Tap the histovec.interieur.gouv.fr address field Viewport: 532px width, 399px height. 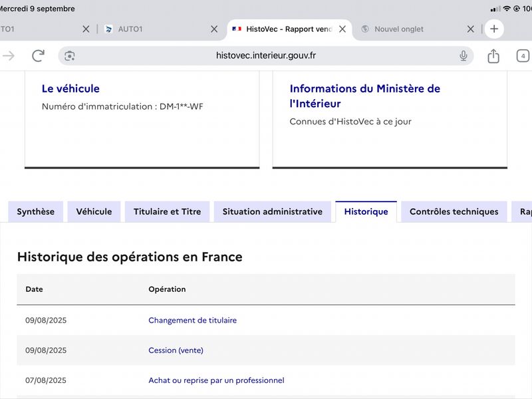pyautogui.click(x=265, y=56)
